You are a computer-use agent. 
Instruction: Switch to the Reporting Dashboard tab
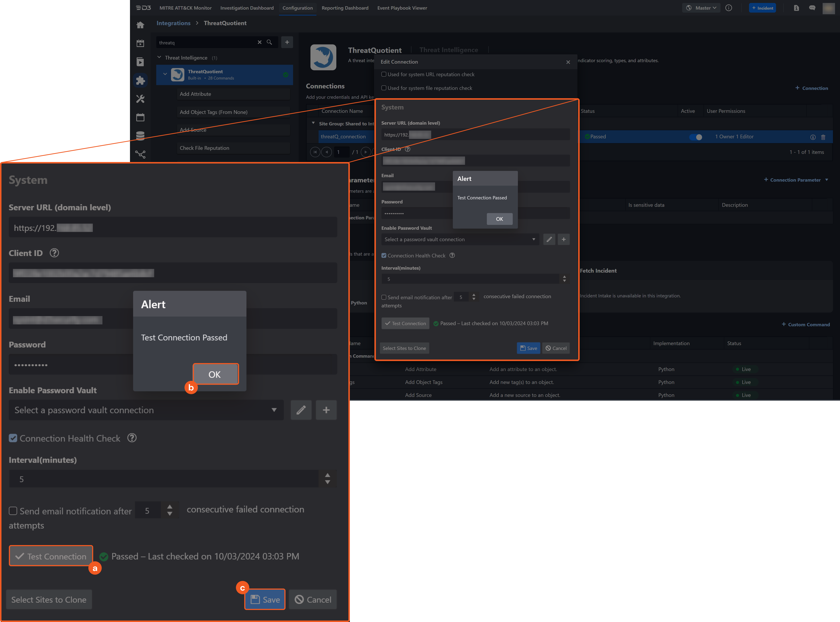click(x=345, y=8)
